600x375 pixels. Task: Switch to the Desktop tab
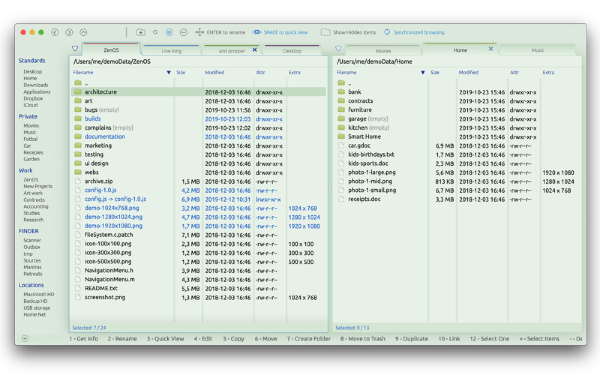(292, 51)
